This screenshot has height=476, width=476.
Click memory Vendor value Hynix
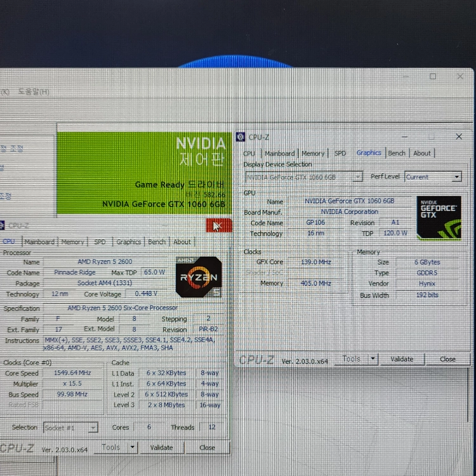(427, 284)
